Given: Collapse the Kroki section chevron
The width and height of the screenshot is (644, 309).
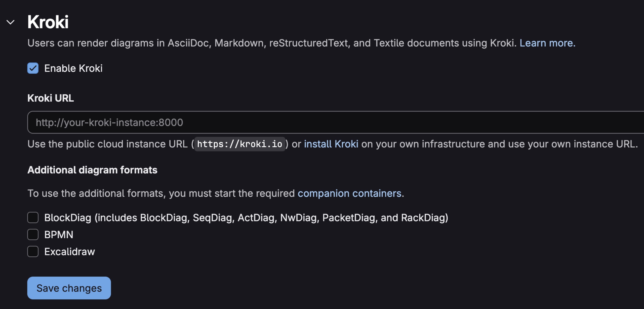Looking at the screenshot, I should pyautogui.click(x=11, y=22).
